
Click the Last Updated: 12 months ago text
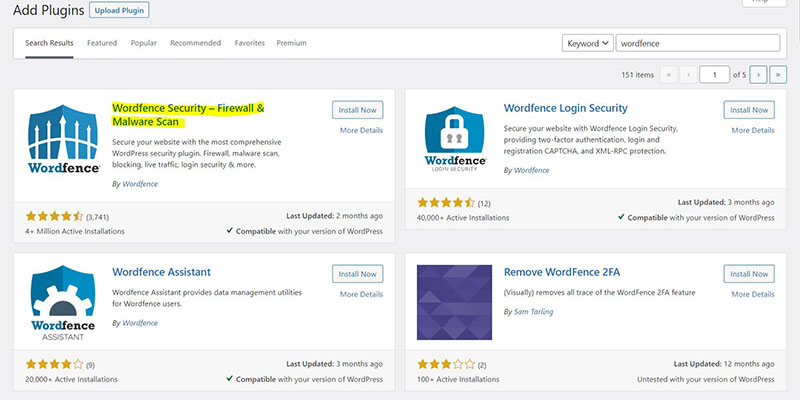pos(724,364)
